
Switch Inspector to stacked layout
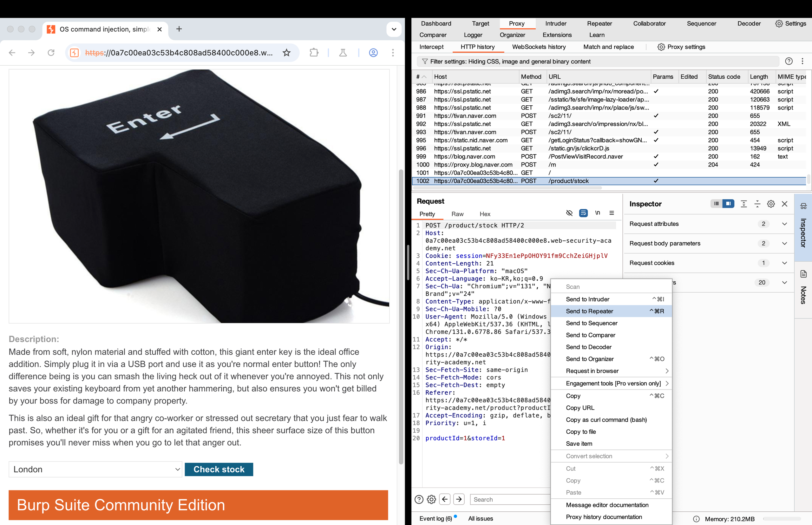click(x=716, y=204)
